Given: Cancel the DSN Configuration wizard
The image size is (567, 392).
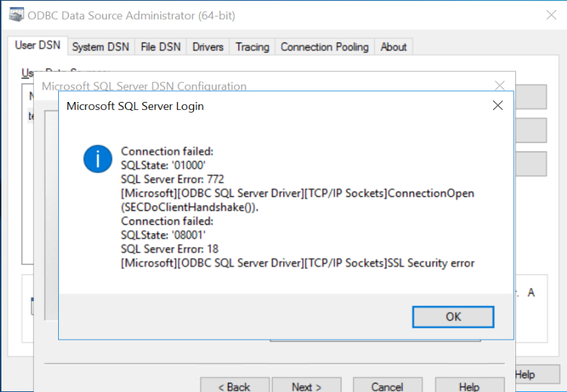Looking at the screenshot, I should (387, 386).
